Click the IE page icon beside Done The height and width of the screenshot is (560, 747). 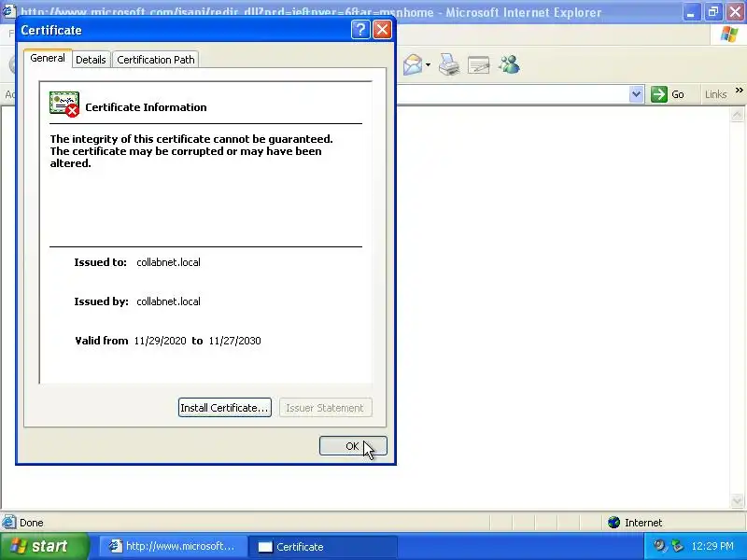click(9, 523)
